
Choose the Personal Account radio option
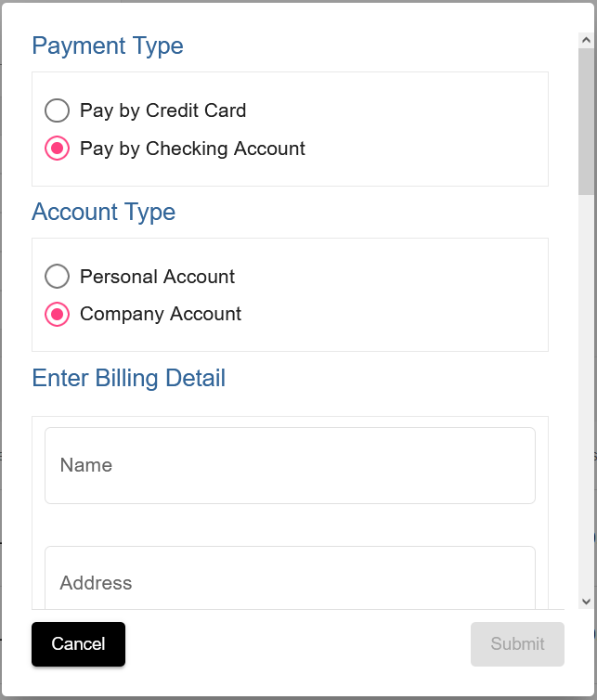(58, 277)
